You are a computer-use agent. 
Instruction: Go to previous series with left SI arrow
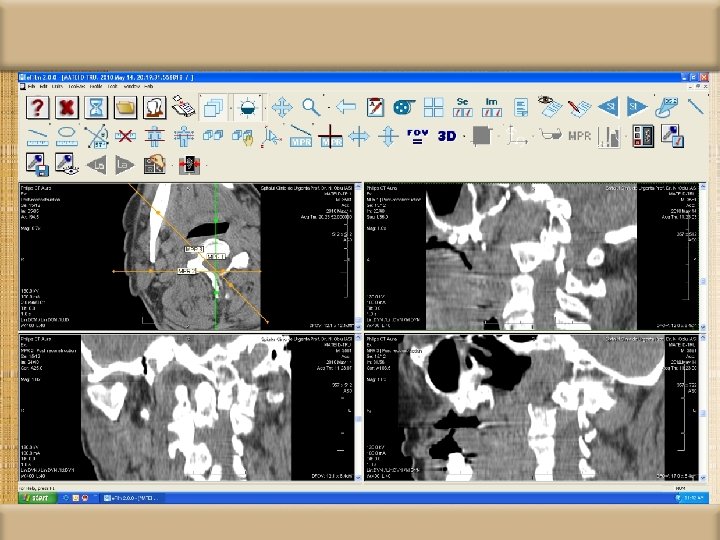point(608,107)
